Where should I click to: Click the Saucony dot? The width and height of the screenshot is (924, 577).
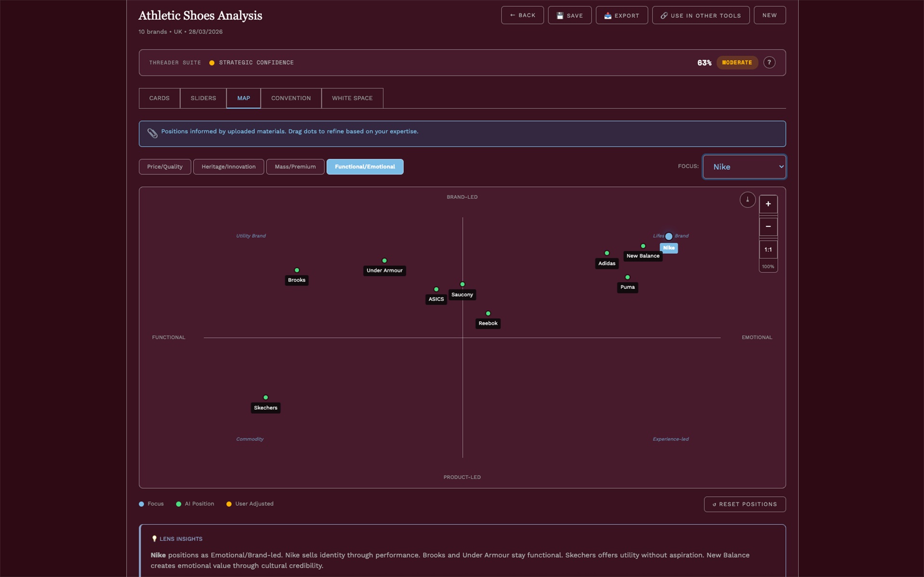[x=462, y=284]
